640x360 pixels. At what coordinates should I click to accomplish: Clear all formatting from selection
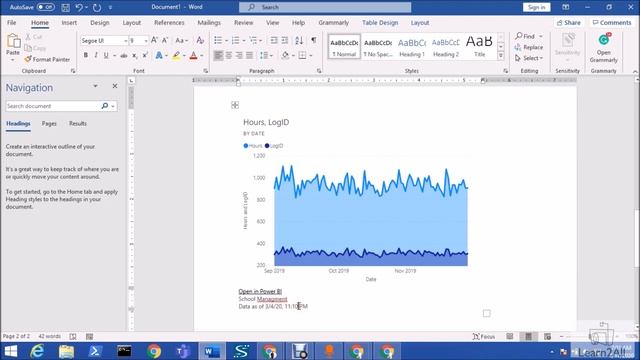pos(200,40)
